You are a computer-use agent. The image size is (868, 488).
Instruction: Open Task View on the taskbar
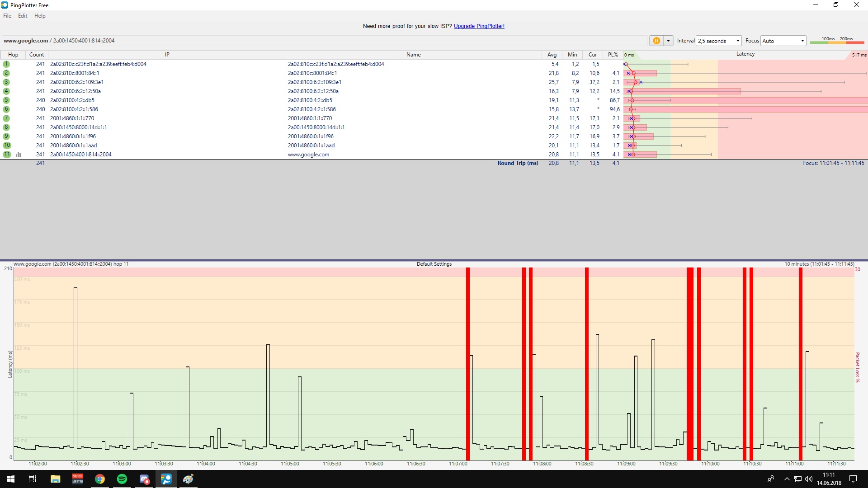coord(33,479)
